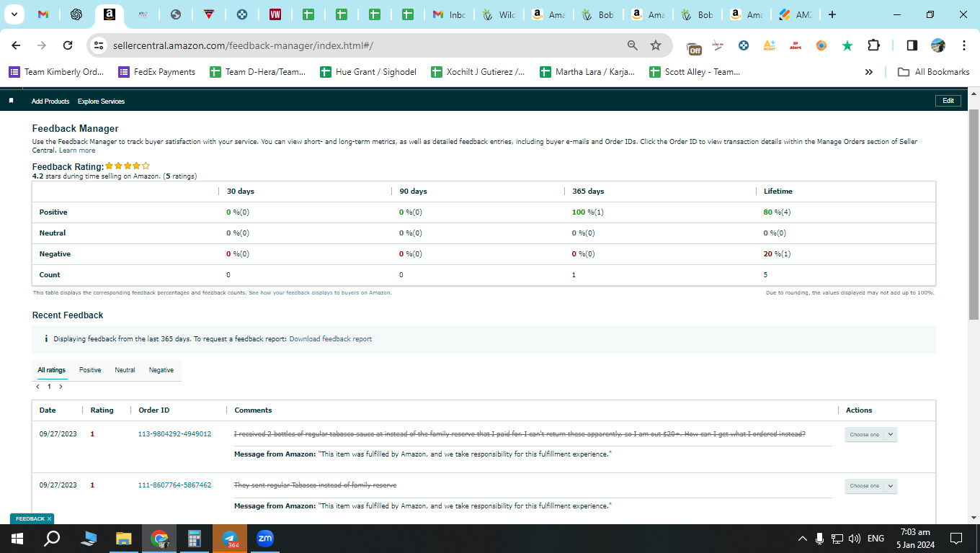Open the A+ Scout extension
Viewport: 980px width, 553px height.
770,45
